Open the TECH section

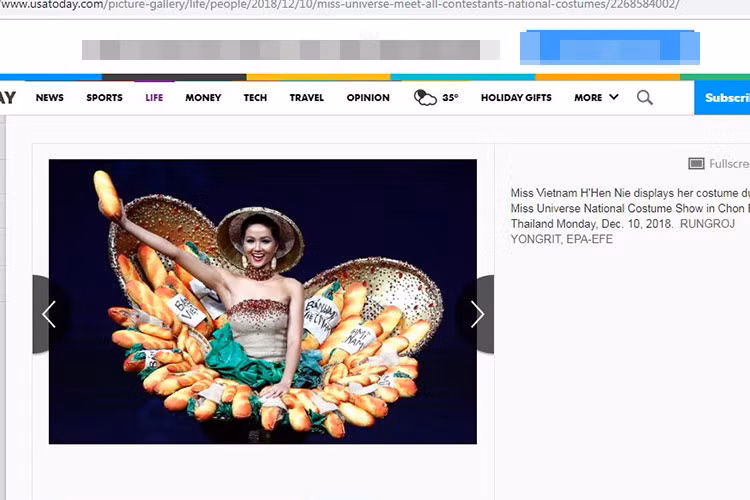(x=255, y=98)
